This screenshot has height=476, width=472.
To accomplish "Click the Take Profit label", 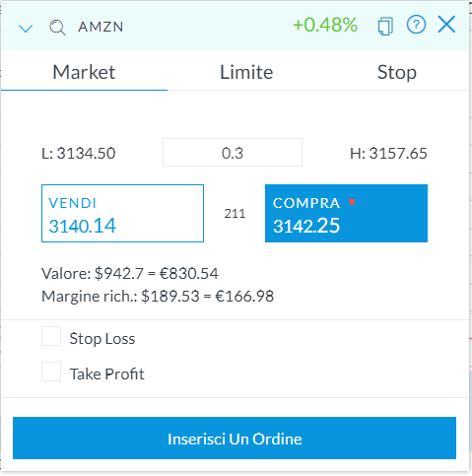I will coord(106,374).
